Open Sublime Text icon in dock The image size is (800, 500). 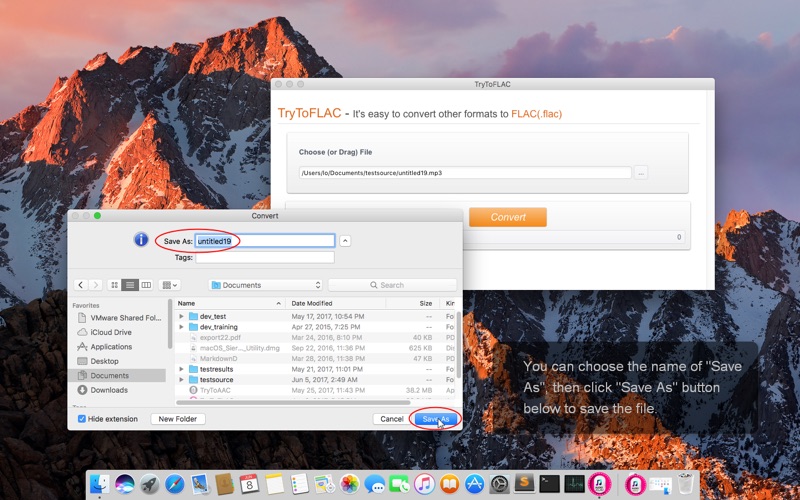tap(524, 483)
